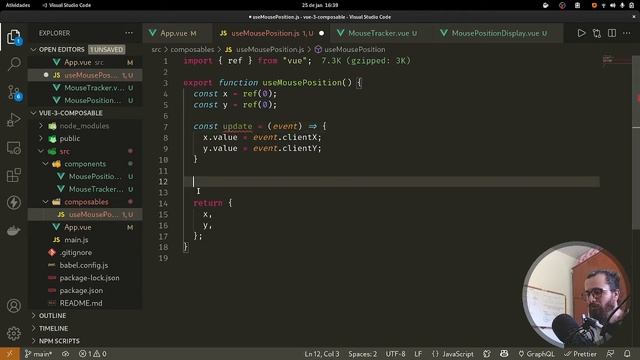Open the system clock 25 de jan
The image size is (640, 360).
point(320,5)
